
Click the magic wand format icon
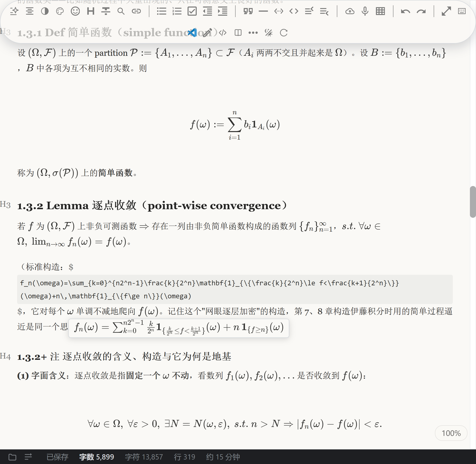[269, 32]
